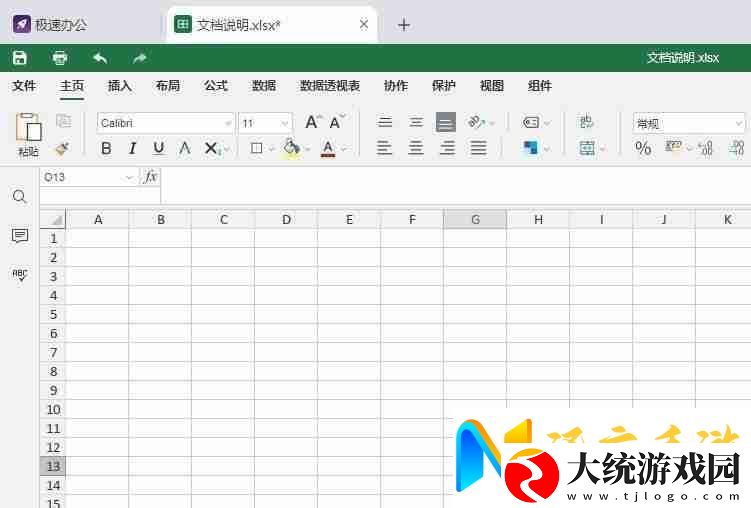The height and width of the screenshot is (508, 751).
Task: Click the Percent style icon
Action: click(643, 147)
